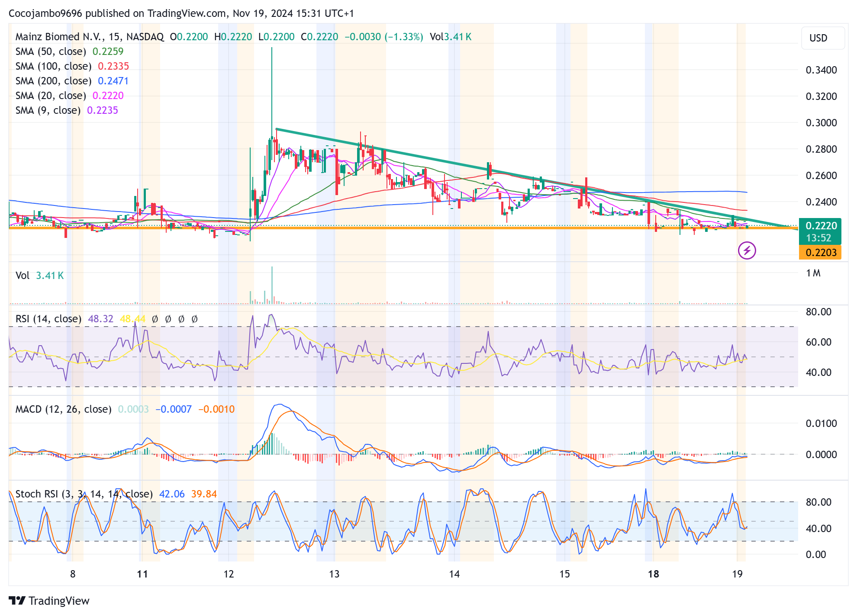857x616 pixels.
Task: Click the purple lightning bolt event icon
Action: 747,250
